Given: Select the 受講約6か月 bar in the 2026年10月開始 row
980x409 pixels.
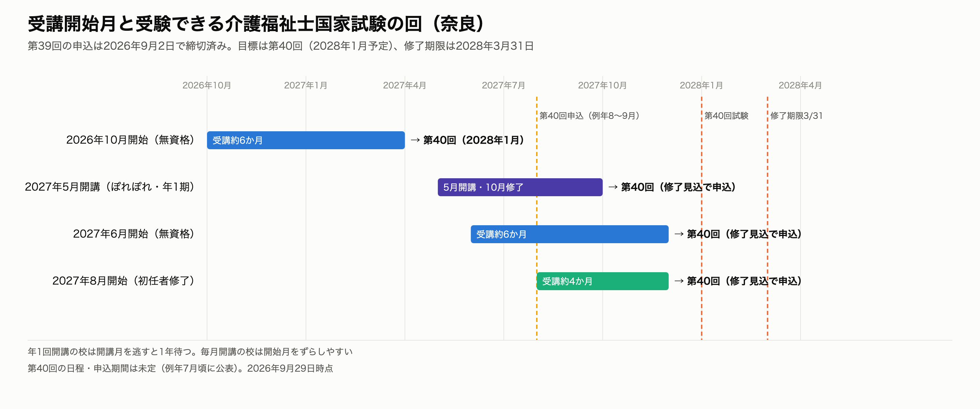Looking at the screenshot, I should coord(305,140).
